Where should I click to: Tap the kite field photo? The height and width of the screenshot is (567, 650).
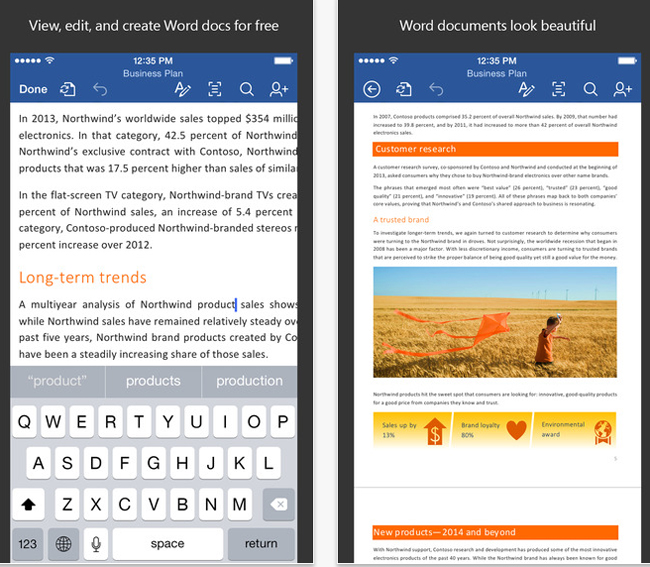(495, 322)
